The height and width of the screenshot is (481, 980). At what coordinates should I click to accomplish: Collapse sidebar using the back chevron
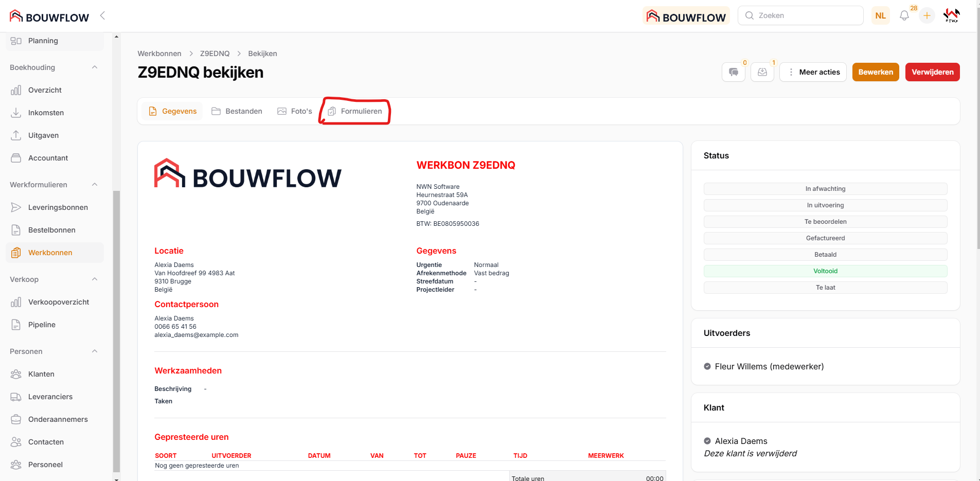click(102, 15)
